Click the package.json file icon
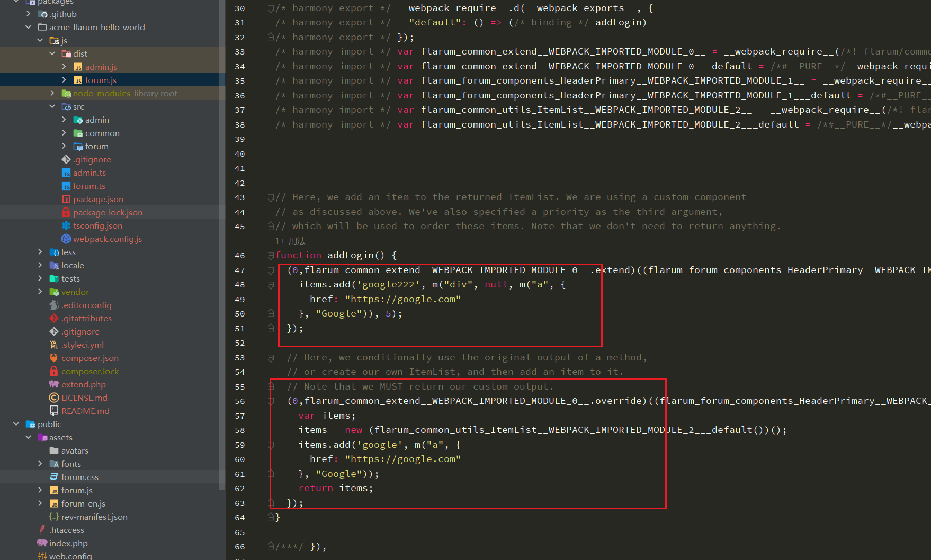 66,199
